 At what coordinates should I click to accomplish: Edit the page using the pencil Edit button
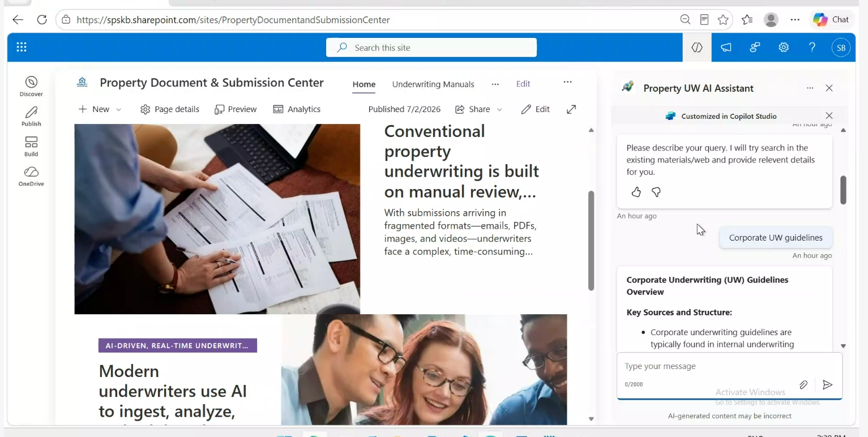(x=536, y=109)
